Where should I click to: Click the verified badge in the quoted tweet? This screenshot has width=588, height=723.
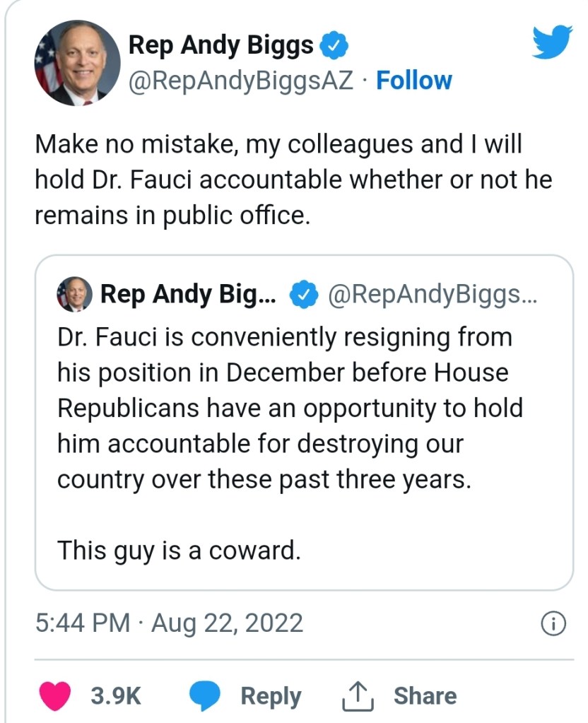click(x=305, y=294)
